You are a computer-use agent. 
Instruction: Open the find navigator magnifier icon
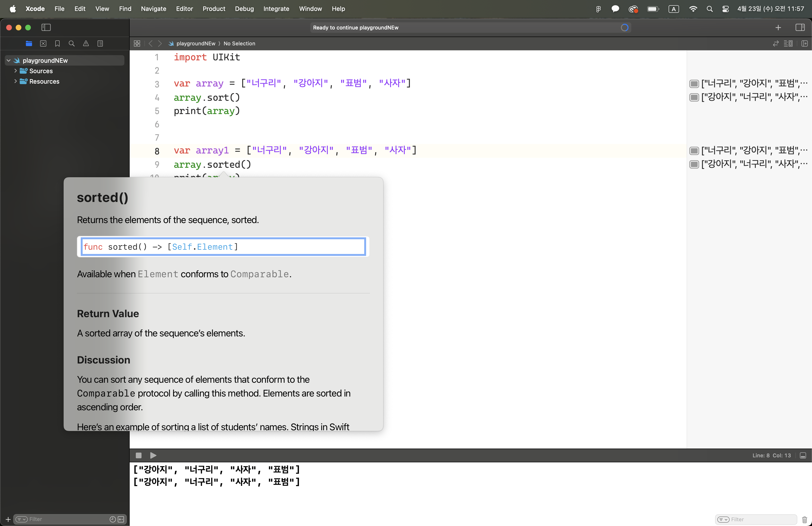pos(72,43)
